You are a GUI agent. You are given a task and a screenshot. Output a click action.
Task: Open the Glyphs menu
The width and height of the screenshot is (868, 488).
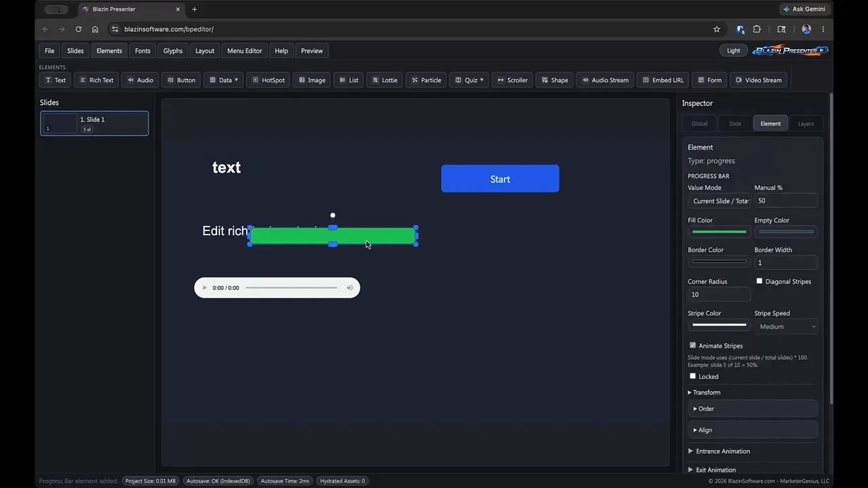pos(173,51)
